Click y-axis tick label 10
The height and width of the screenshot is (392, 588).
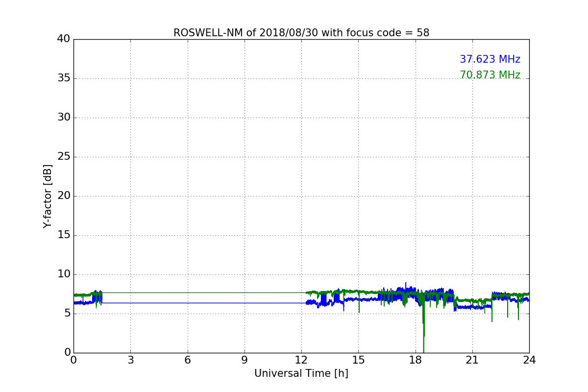[64, 274]
